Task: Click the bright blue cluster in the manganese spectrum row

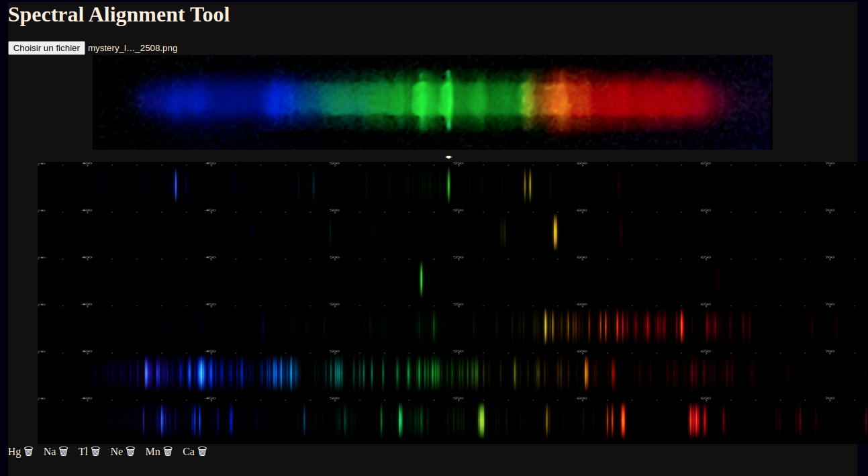Action: coord(201,373)
